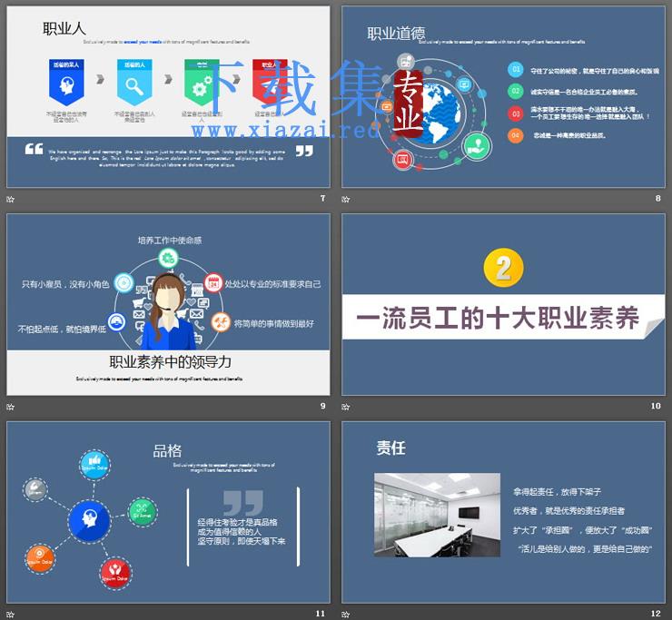The width and height of the screenshot is (672, 620).
Task: Click slide number 10 label
Action: (x=656, y=406)
